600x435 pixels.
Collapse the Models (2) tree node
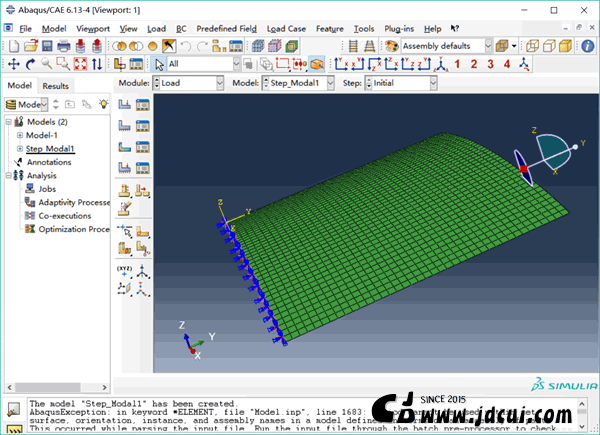pos(8,122)
